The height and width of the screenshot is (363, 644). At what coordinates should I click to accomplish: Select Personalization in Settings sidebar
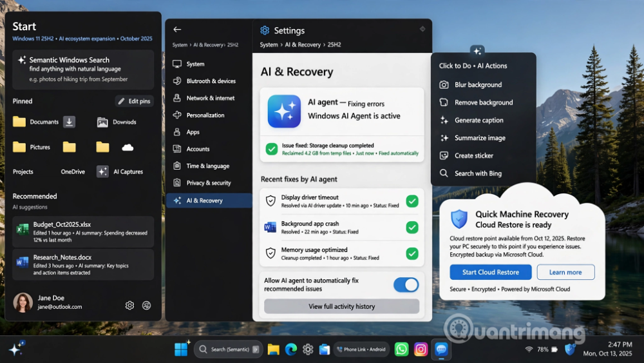point(209,115)
